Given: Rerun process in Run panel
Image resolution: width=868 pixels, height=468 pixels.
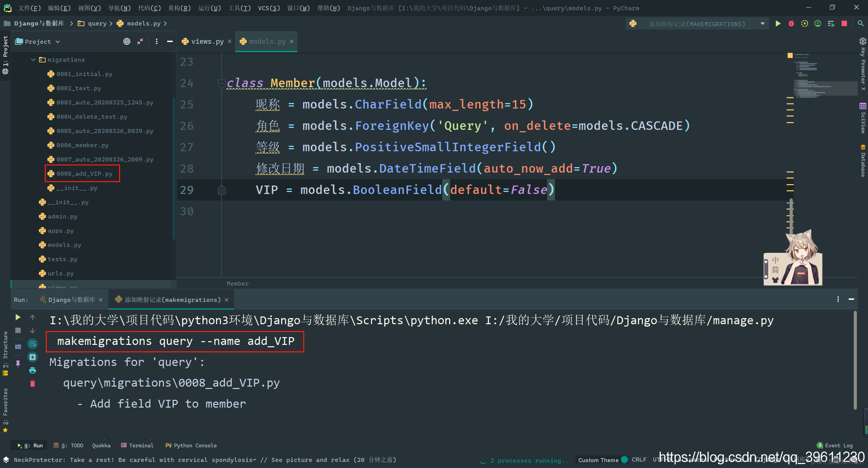Looking at the screenshot, I should (18, 317).
